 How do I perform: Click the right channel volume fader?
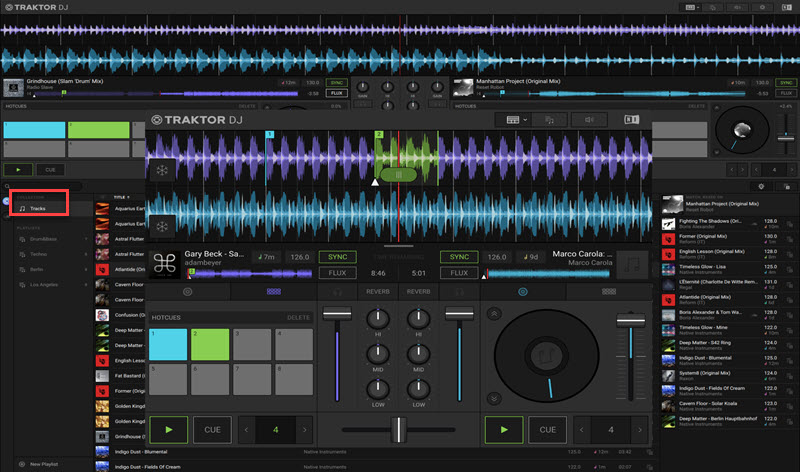pyautogui.click(x=460, y=313)
